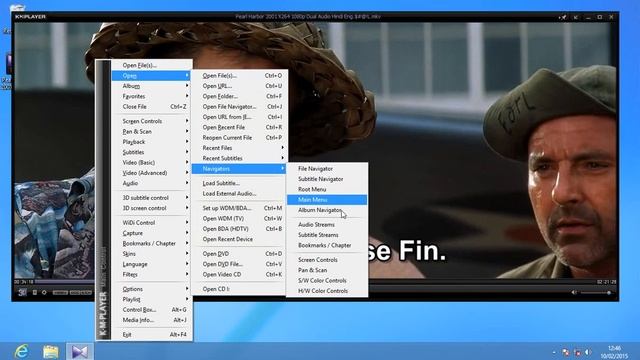
Task: Choose Open Recent Device
Action: point(240,239)
